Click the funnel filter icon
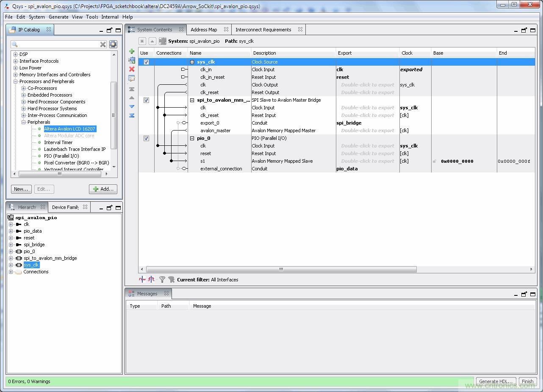Viewport: 543px width, 392px height. pos(162,279)
